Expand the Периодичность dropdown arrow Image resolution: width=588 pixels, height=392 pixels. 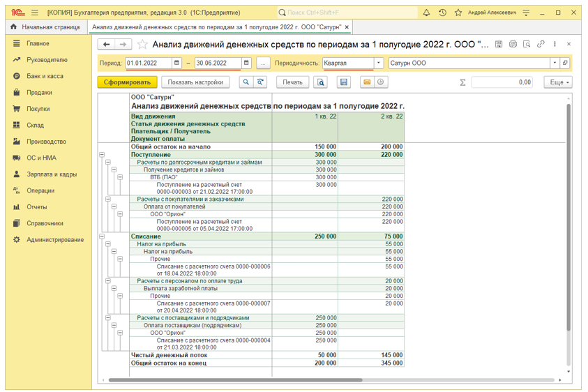click(379, 63)
